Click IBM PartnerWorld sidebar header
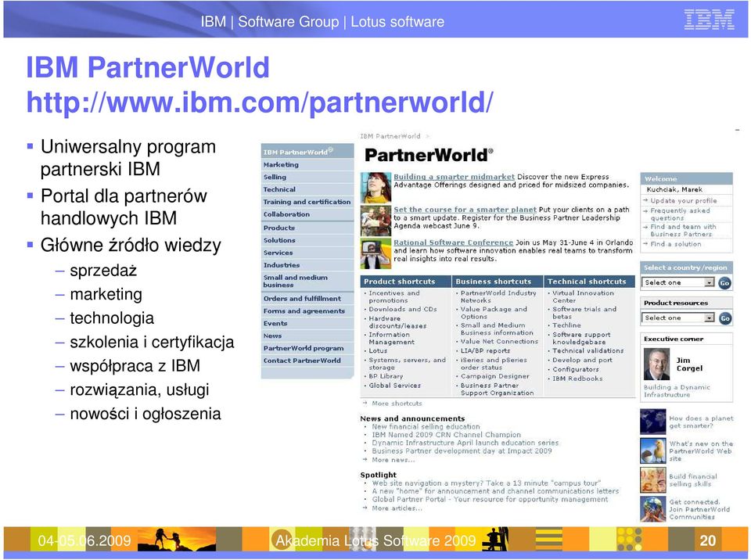This screenshot has height=560, width=751. click(x=307, y=152)
